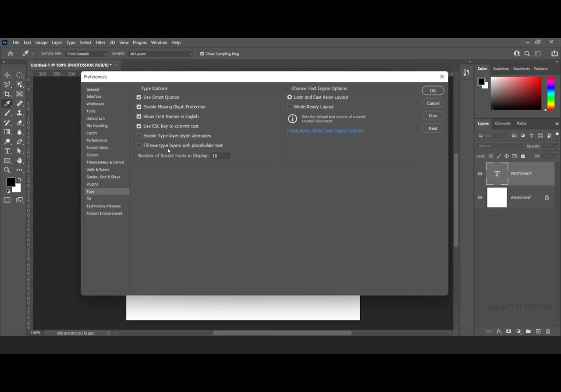The image size is (561, 392).
Task: Select the Pen tool
Action: coord(20,142)
